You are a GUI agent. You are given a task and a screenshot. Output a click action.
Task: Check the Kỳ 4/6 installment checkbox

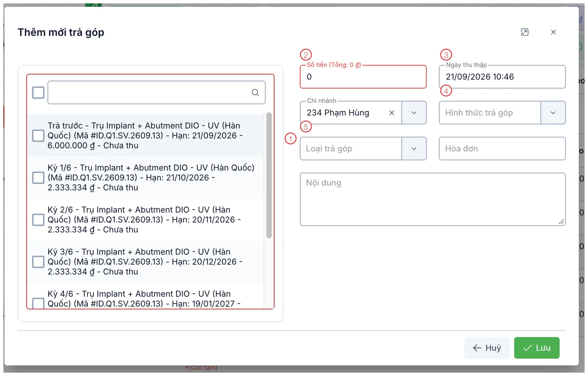[x=38, y=303]
